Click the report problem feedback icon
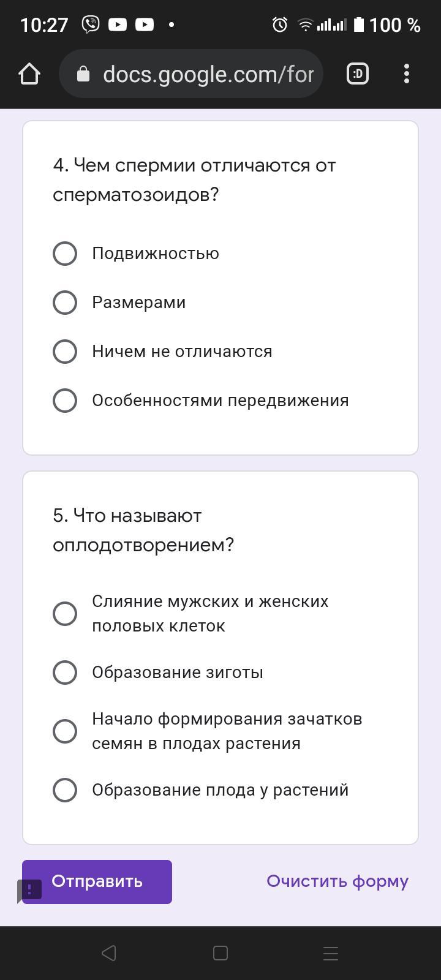Screen dimensions: 441x980 point(29,890)
